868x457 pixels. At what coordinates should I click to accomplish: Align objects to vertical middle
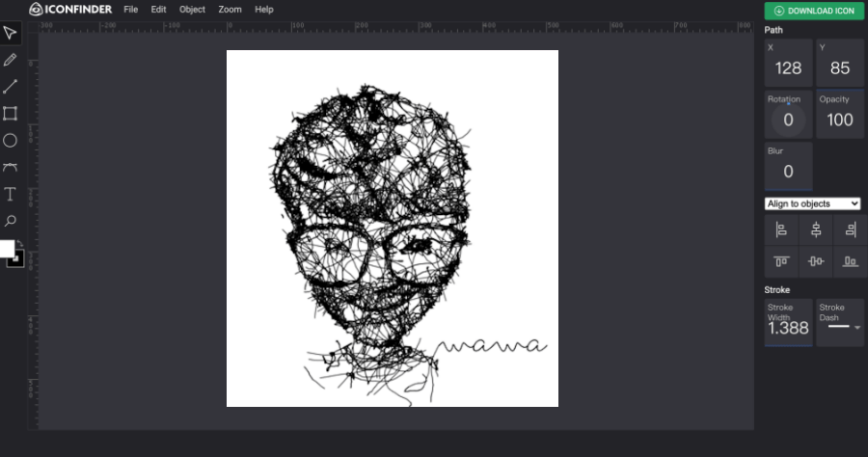coord(815,261)
